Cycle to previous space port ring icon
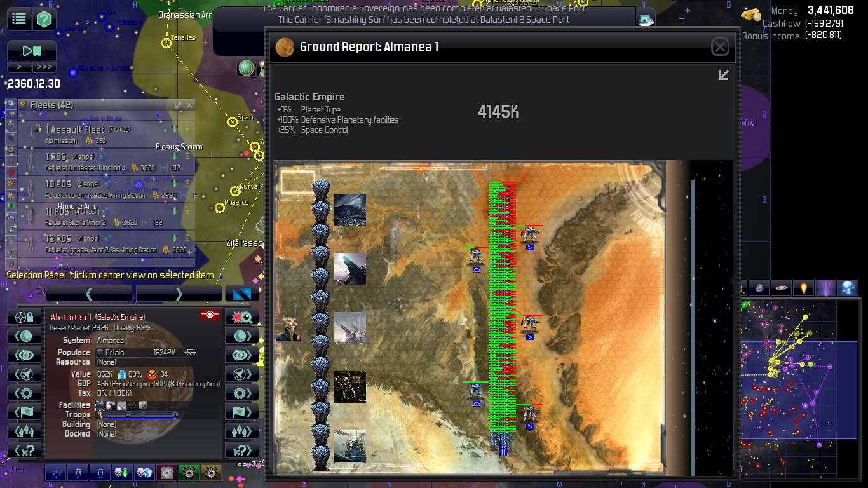This screenshot has width=868, height=488. tap(24, 355)
